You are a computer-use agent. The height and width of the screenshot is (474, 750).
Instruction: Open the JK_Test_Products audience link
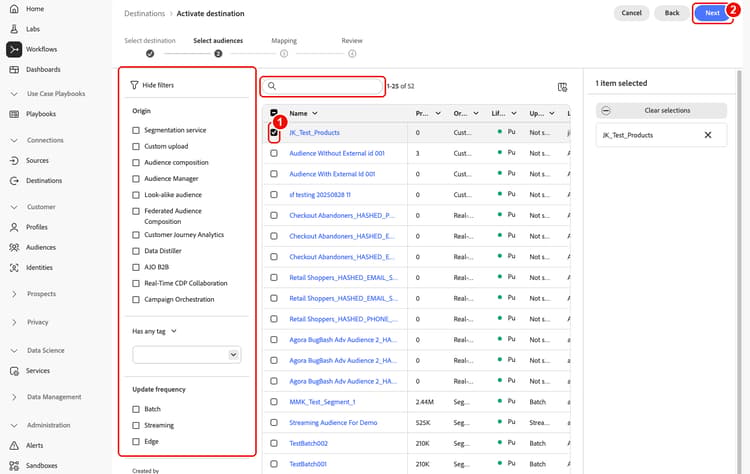[x=314, y=132]
